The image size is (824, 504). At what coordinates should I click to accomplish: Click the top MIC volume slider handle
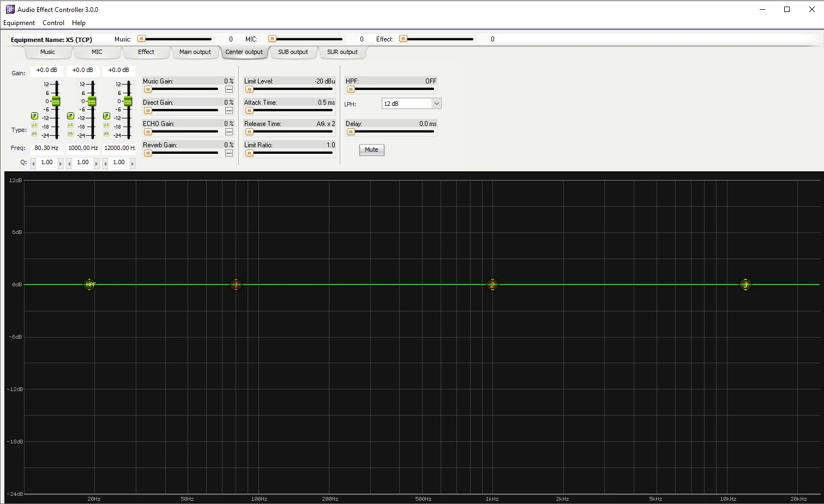(273, 39)
